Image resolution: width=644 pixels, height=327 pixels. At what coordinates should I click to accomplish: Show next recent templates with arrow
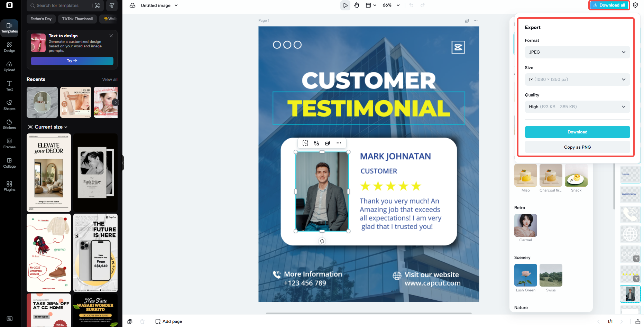point(116,102)
